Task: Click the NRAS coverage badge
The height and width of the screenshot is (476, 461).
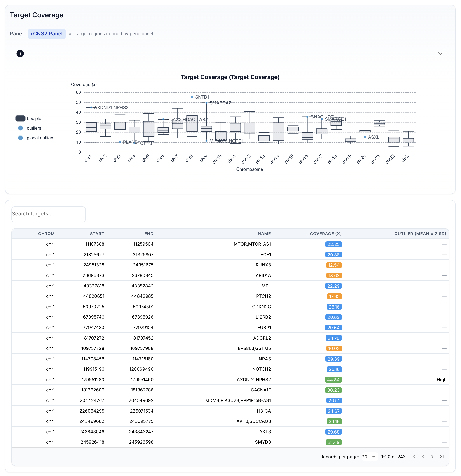Action: tap(334, 359)
